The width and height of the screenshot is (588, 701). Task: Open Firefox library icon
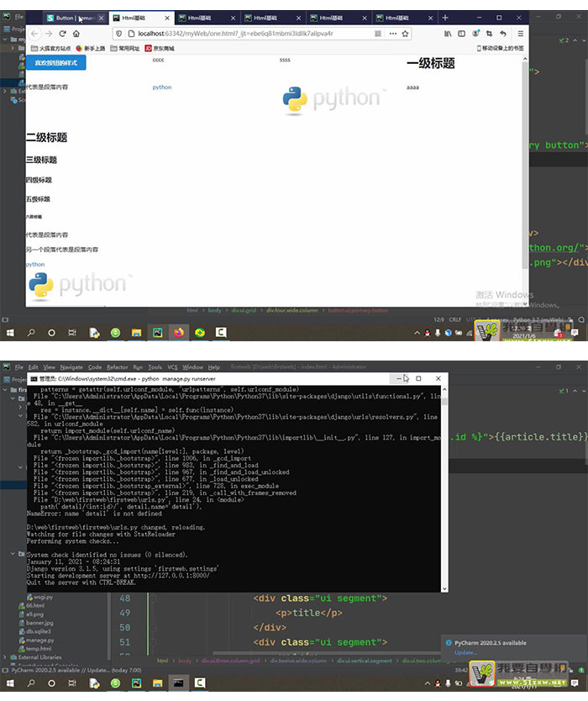[447, 34]
